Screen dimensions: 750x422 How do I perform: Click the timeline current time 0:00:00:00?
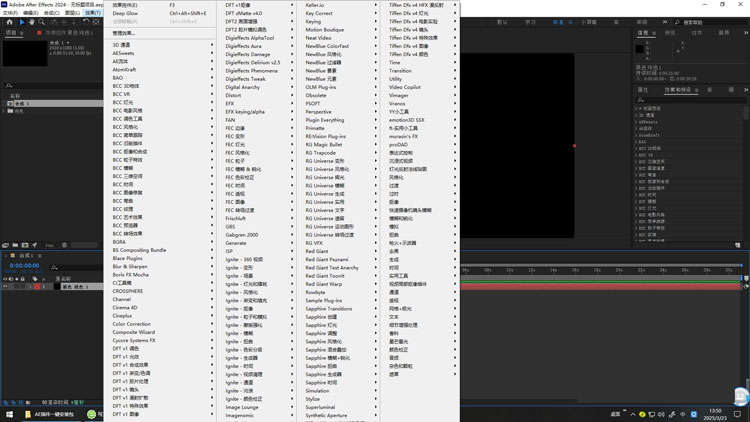click(24, 266)
